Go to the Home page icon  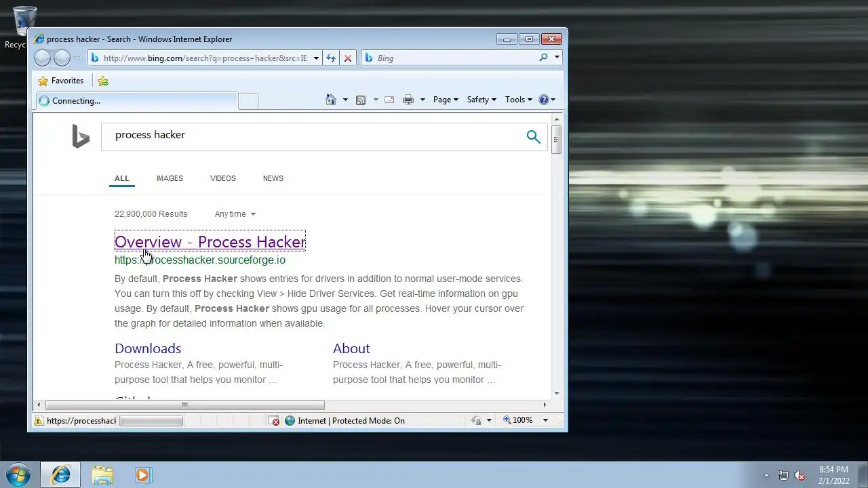(x=331, y=100)
